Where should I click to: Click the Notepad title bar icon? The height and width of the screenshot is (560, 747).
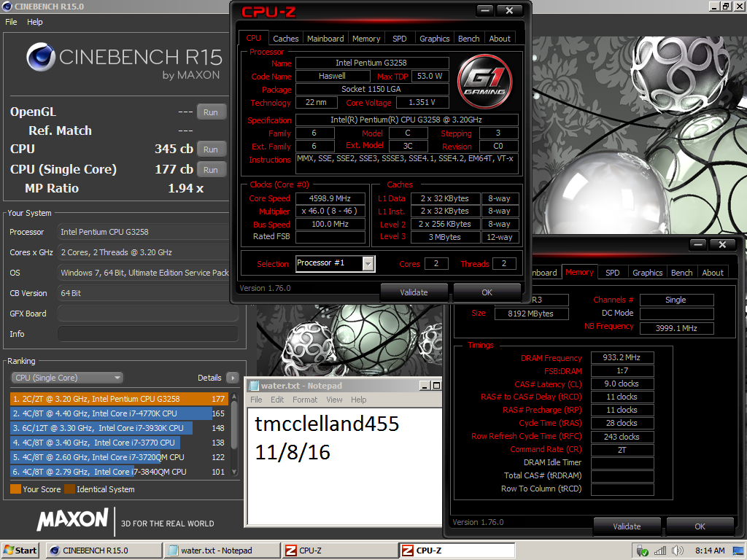tap(254, 386)
